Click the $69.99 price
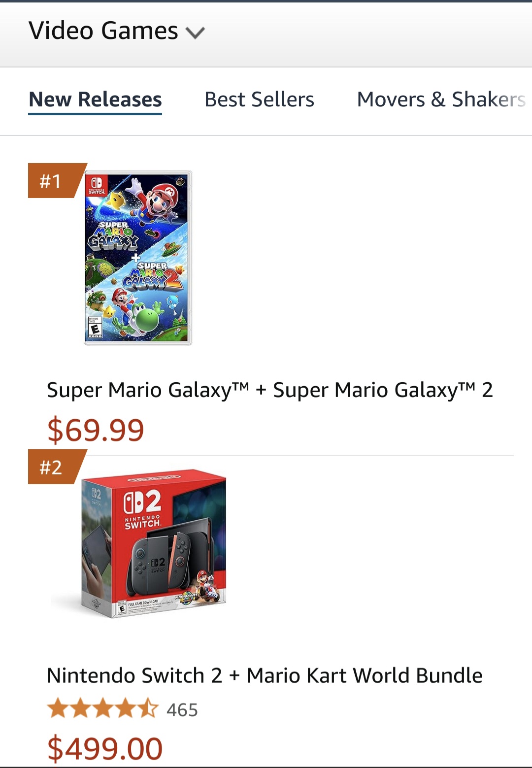This screenshot has width=532, height=768. click(x=96, y=430)
